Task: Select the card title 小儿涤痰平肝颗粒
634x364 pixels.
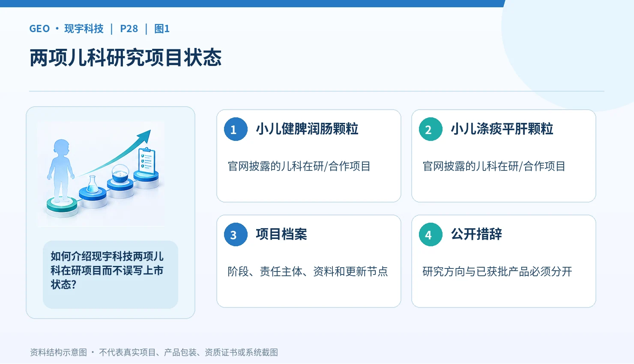Action: click(x=502, y=129)
